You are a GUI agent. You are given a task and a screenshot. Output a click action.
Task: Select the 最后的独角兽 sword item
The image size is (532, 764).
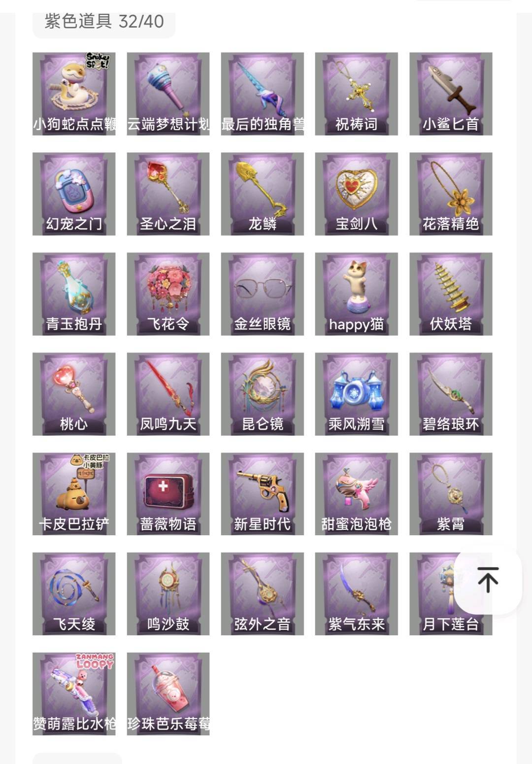(x=263, y=94)
